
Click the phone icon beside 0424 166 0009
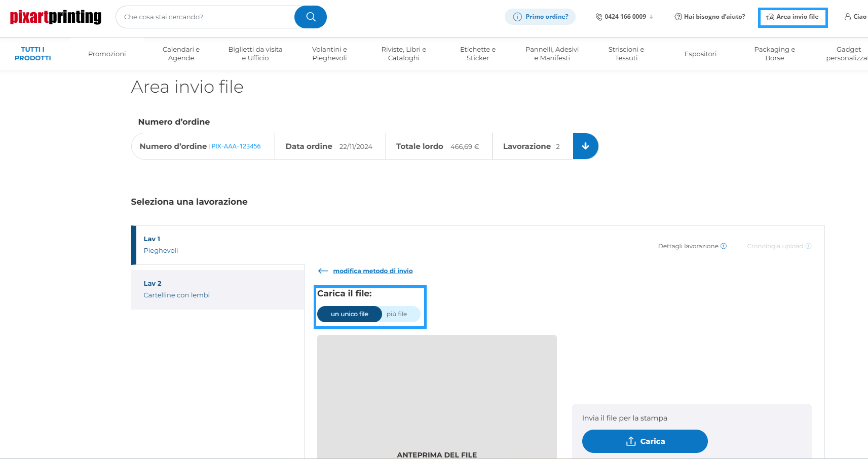point(599,17)
